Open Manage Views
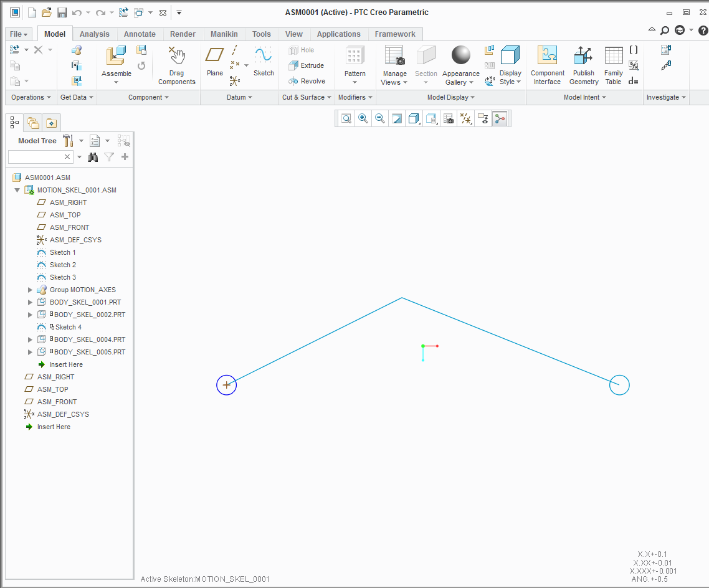 [394, 65]
